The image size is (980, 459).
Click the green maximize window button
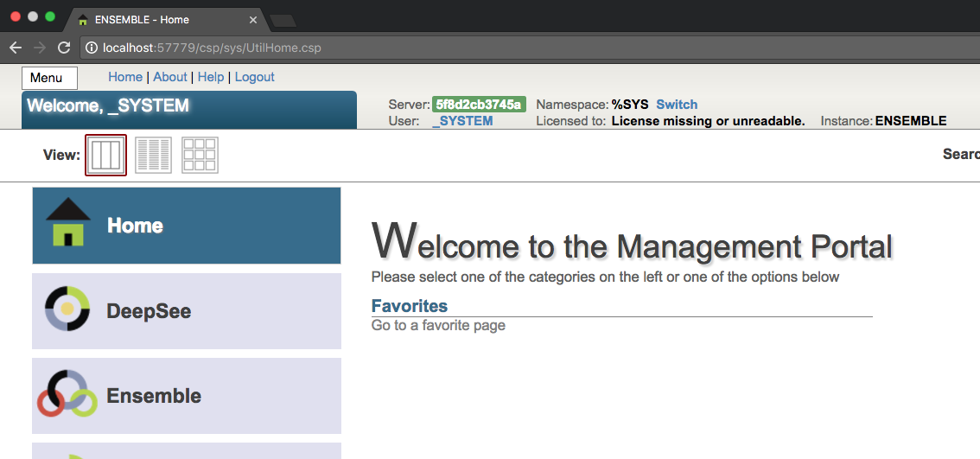tap(51, 17)
